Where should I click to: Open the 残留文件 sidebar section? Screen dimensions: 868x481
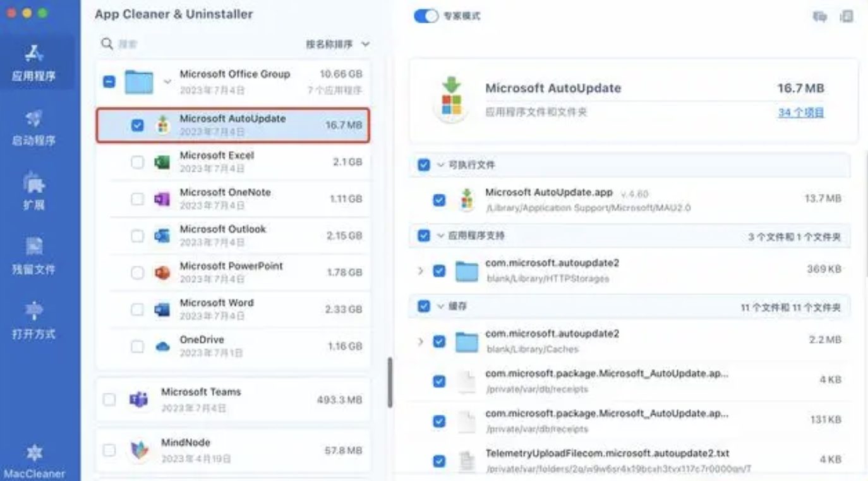coord(34,257)
